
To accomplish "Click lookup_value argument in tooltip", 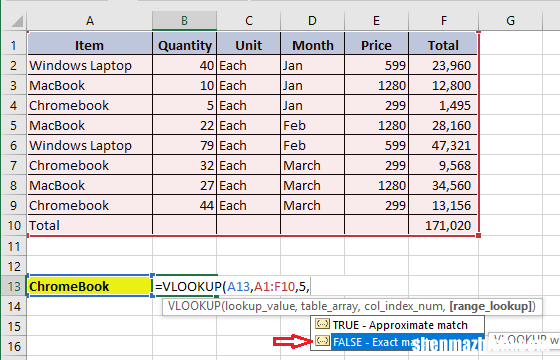I will 260,306.
